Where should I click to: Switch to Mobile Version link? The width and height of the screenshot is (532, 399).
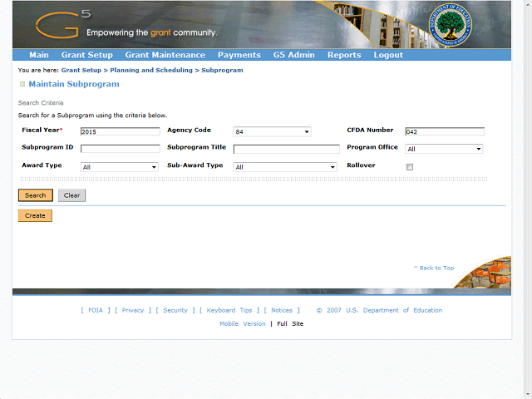242,323
